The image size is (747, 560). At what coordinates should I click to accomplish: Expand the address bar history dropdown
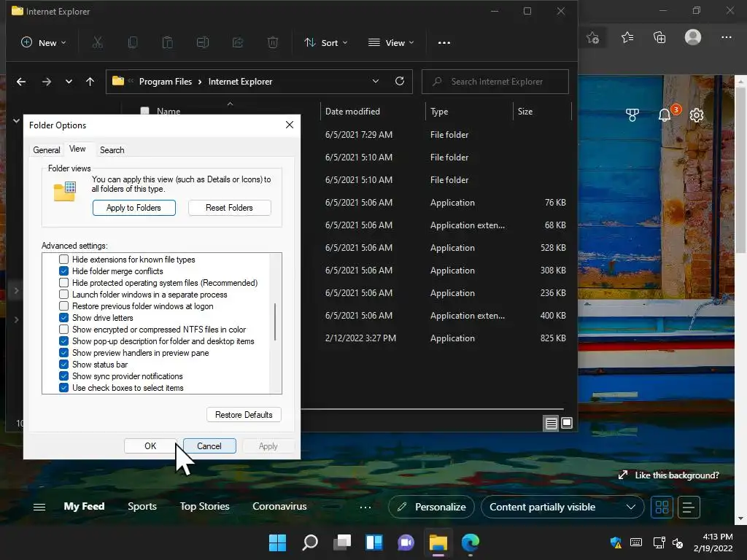tap(376, 81)
